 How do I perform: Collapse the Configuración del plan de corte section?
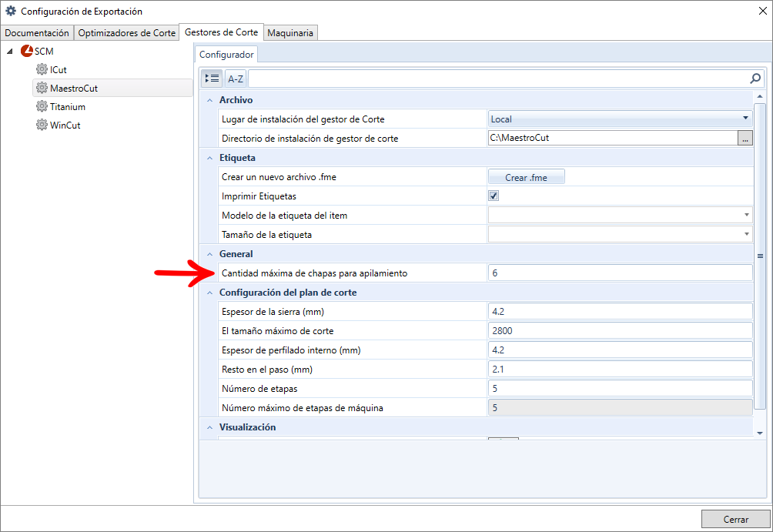[x=210, y=293]
